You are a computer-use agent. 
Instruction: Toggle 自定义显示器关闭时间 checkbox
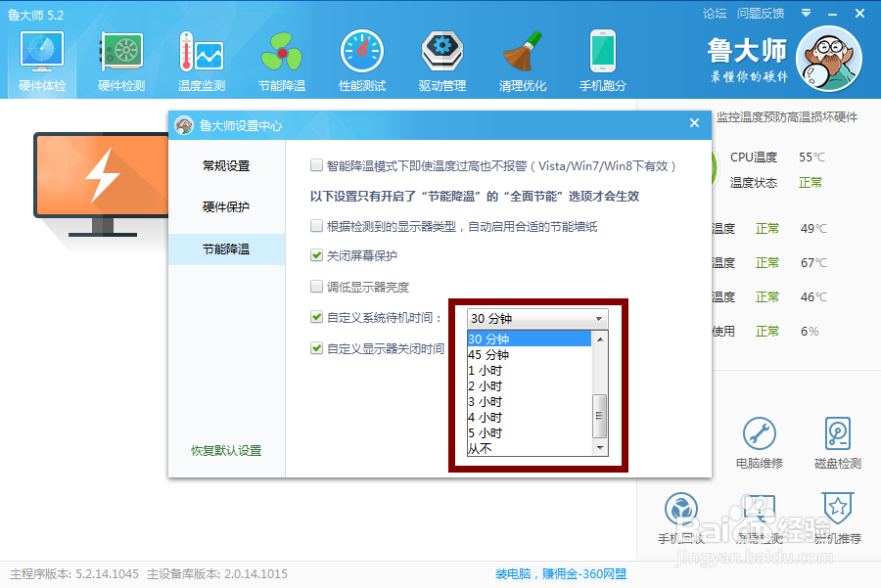tap(316, 348)
